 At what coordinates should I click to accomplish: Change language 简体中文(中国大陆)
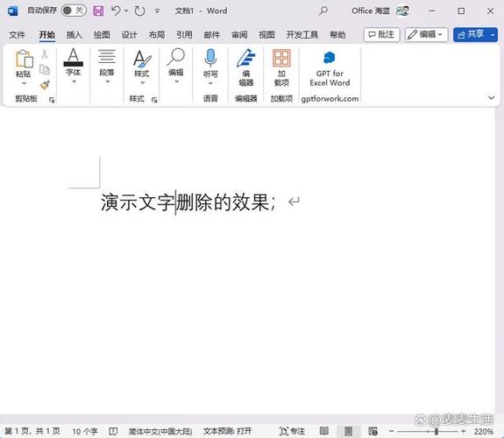[160, 431]
